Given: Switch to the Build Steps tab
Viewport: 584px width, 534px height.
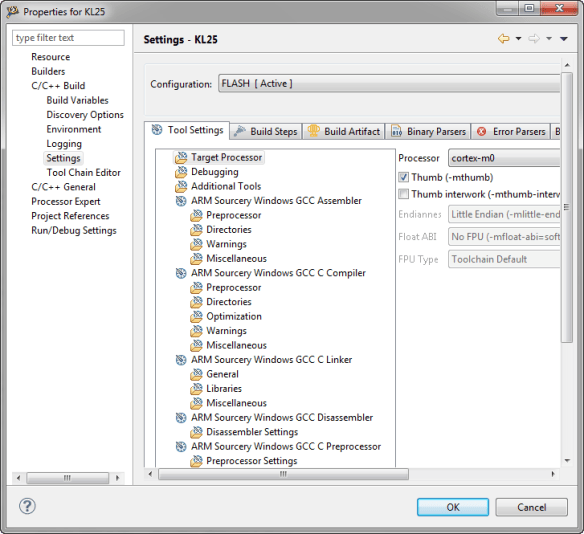Looking at the screenshot, I should coord(266,132).
